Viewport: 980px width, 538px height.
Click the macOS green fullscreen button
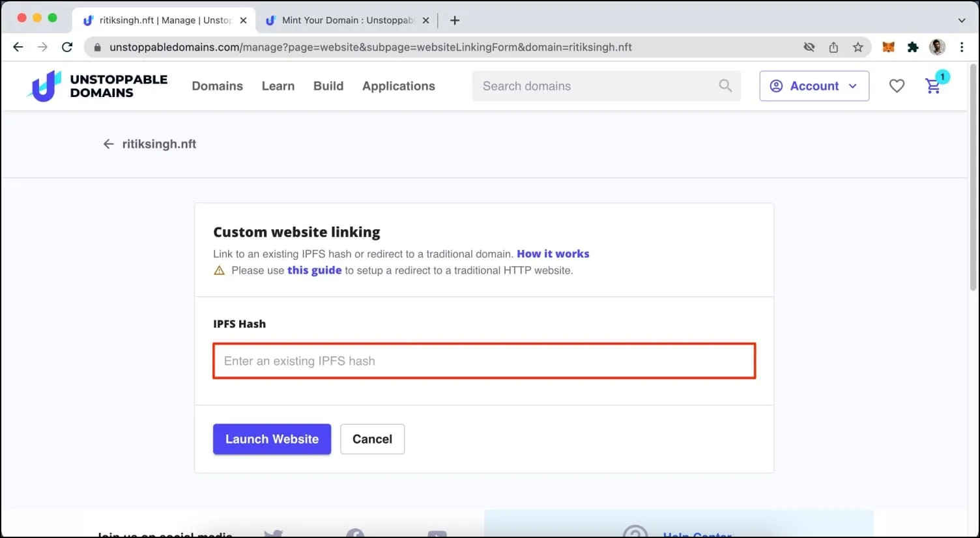[53, 18]
